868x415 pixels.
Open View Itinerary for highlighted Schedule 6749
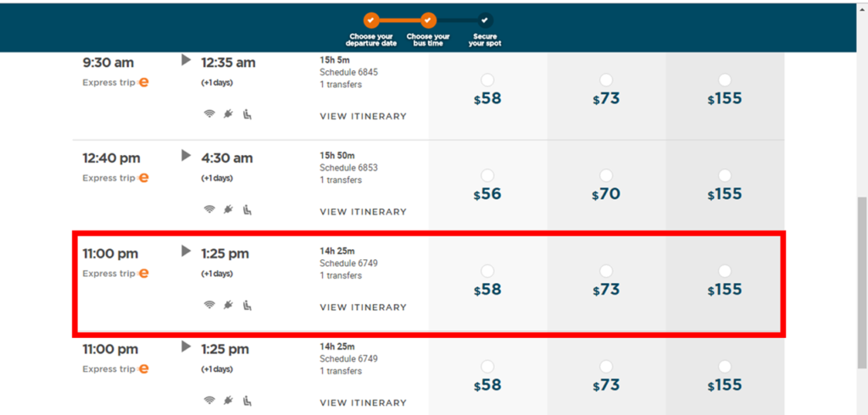point(363,307)
